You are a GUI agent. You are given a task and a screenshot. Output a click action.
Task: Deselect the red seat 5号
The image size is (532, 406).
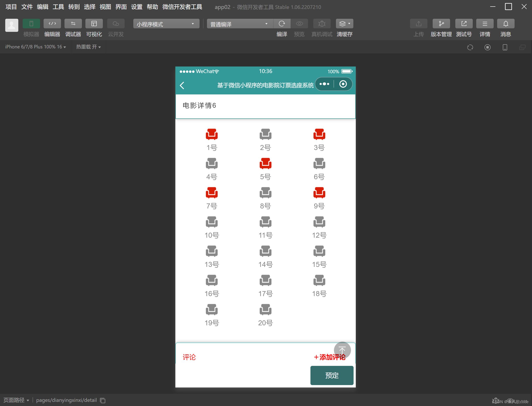(265, 164)
